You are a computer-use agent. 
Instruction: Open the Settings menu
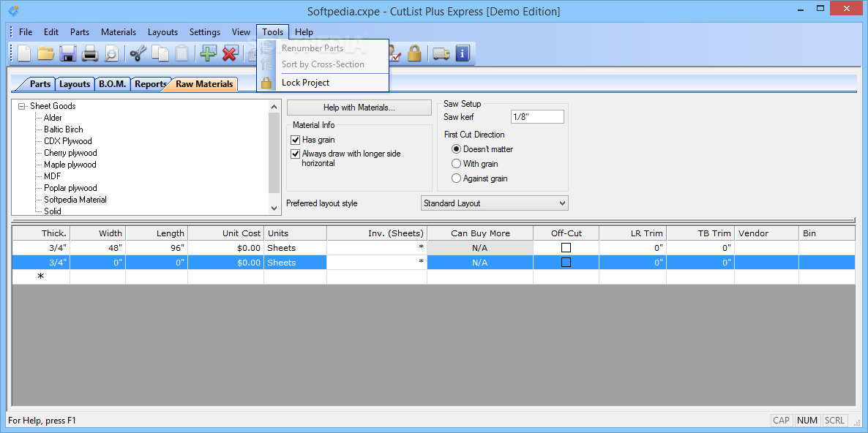205,32
